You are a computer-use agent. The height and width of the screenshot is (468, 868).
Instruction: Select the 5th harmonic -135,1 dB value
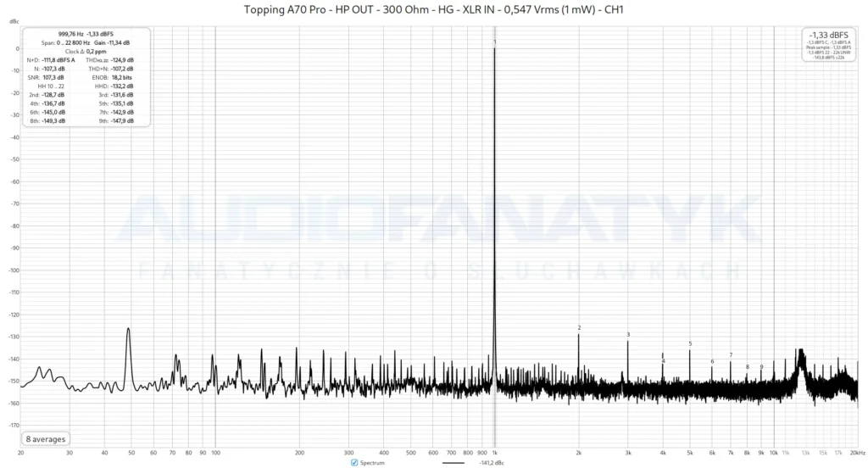pyautogui.click(x=122, y=103)
